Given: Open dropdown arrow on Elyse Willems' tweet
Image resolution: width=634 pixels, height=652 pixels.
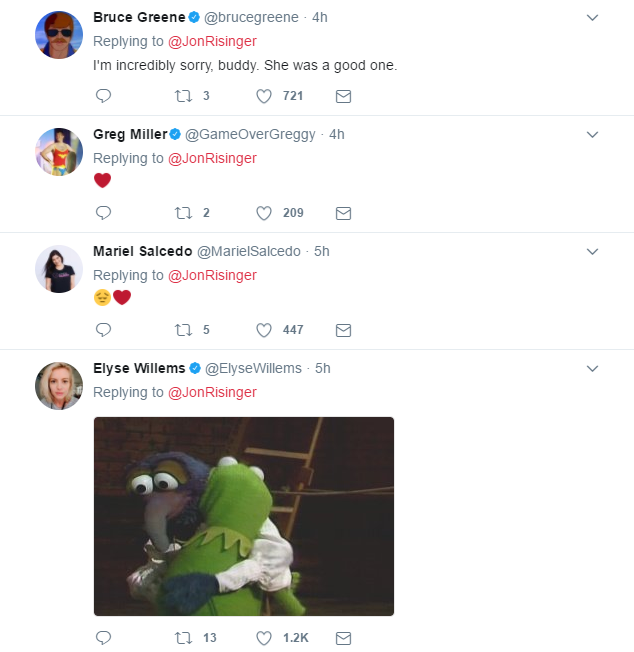Looking at the screenshot, I should [592, 369].
